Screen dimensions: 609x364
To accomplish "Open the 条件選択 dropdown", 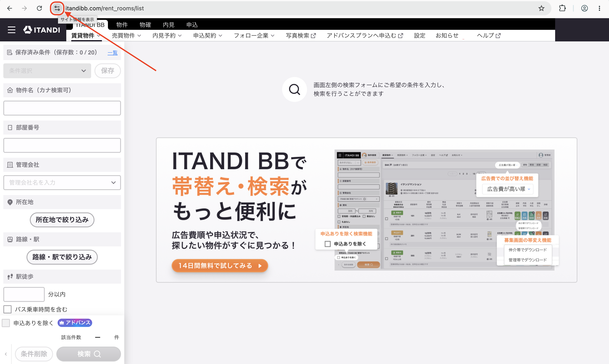I will [x=47, y=71].
